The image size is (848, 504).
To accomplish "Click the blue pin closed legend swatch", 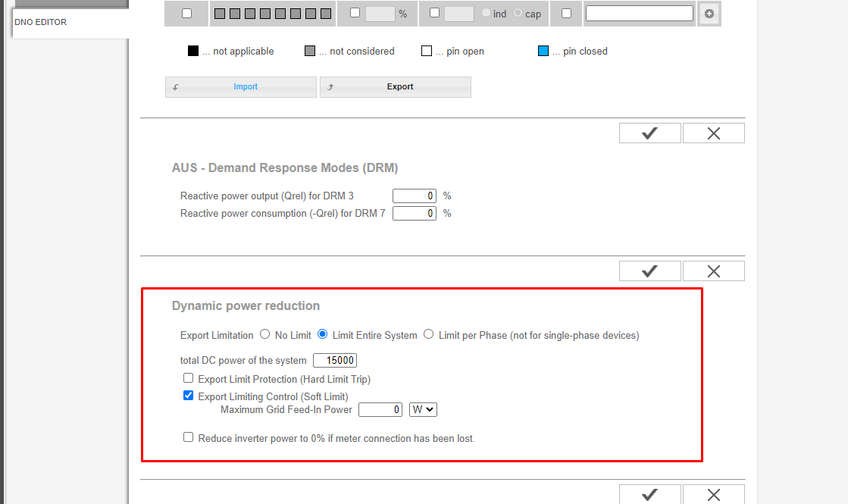I will pos(543,52).
